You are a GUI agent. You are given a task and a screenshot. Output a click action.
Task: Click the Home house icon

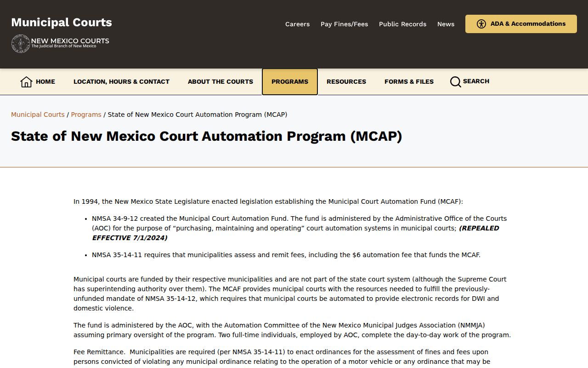(x=26, y=82)
